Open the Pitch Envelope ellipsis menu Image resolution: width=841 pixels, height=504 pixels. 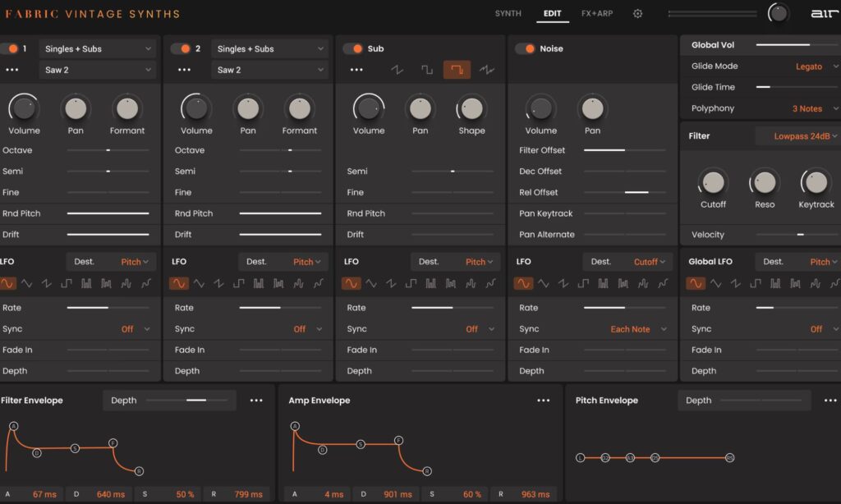click(830, 401)
